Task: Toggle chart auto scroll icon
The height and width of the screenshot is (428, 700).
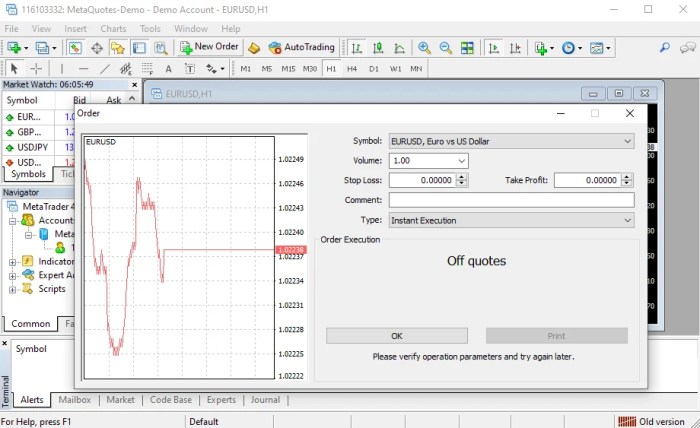Action: pos(494,48)
